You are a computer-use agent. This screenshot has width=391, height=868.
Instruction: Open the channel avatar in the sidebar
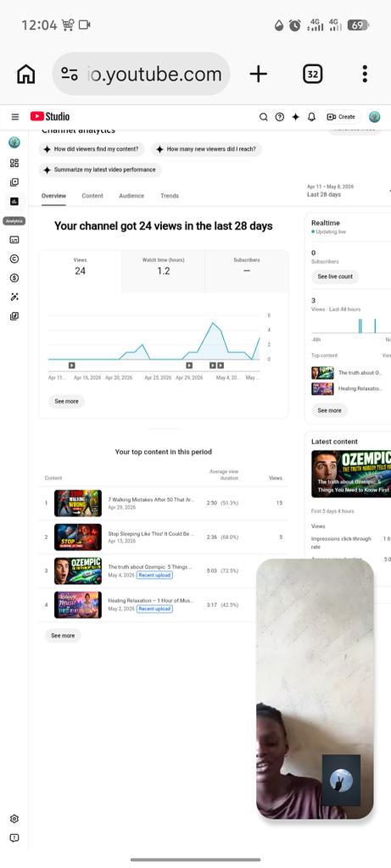14,142
